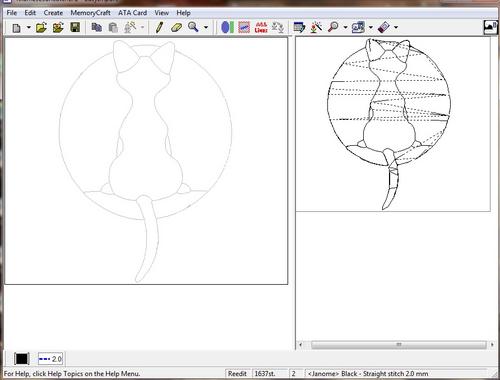Click the New document icon
The height and width of the screenshot is (380, 500).
point(16,28)
